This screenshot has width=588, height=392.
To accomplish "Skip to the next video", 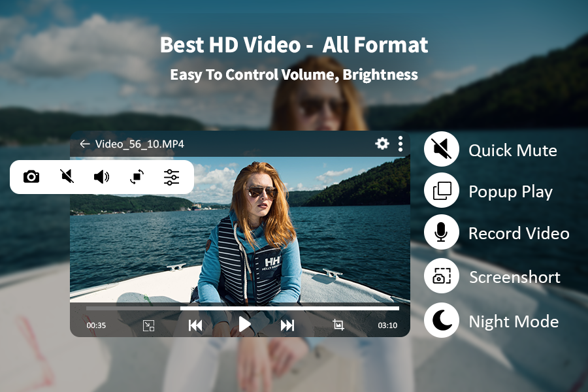I will (287, 325).
